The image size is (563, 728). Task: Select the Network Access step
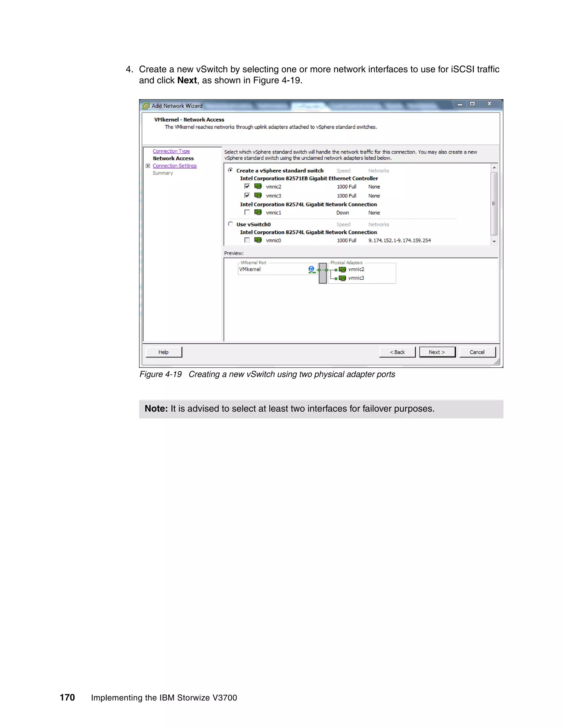173,158
